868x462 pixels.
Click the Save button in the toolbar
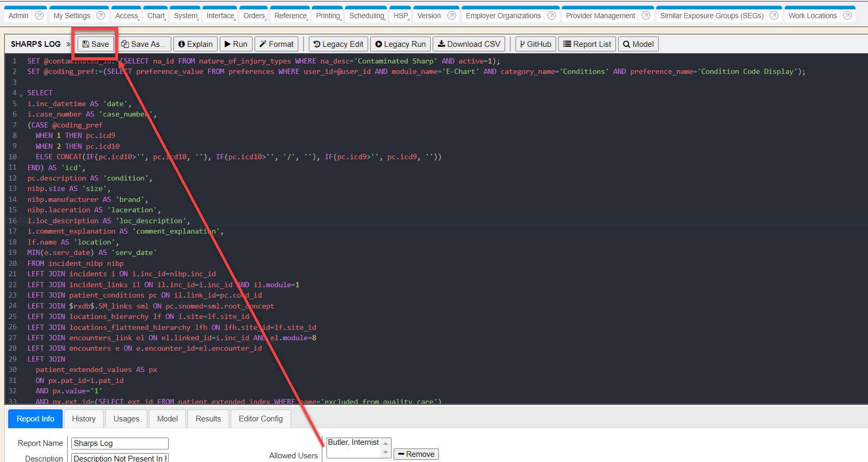point(96,44)
